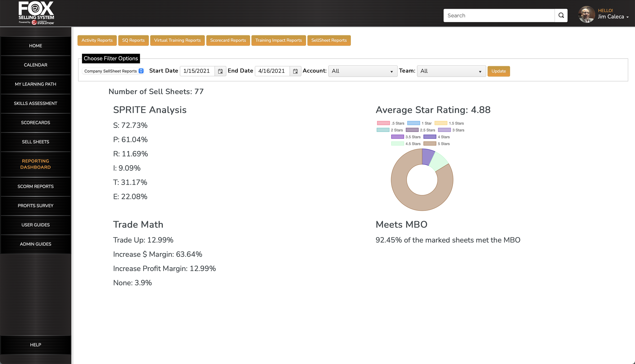The image size is (635, 364).
Task: Open the End Date calendar picker icon
Action: (295, 71)
